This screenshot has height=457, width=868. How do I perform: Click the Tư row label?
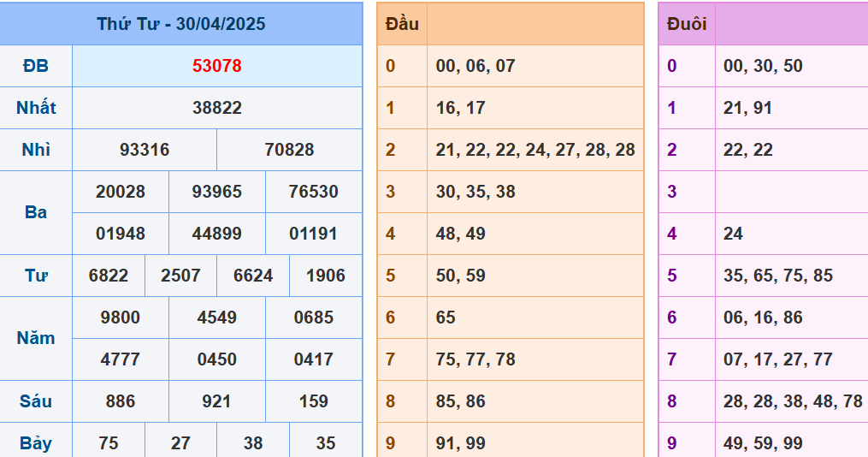[x=36, y=276]
